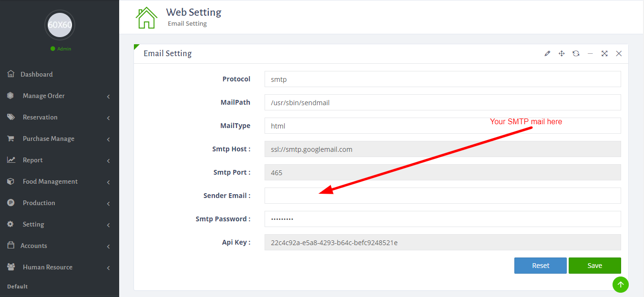Click into the Smtp Password field
The height and width of the screenshot is (297, 644).
(x=442, y=219)
